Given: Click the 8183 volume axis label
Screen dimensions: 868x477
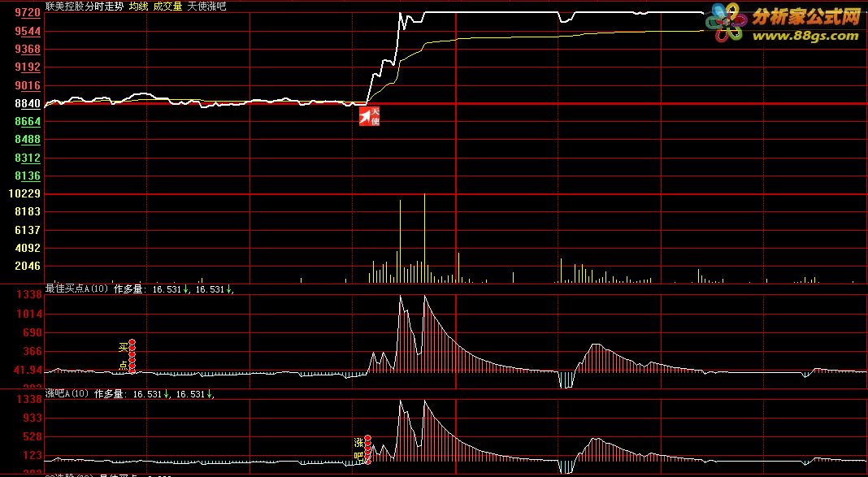Looking at the screenshot, I should (x=27, y=212).
